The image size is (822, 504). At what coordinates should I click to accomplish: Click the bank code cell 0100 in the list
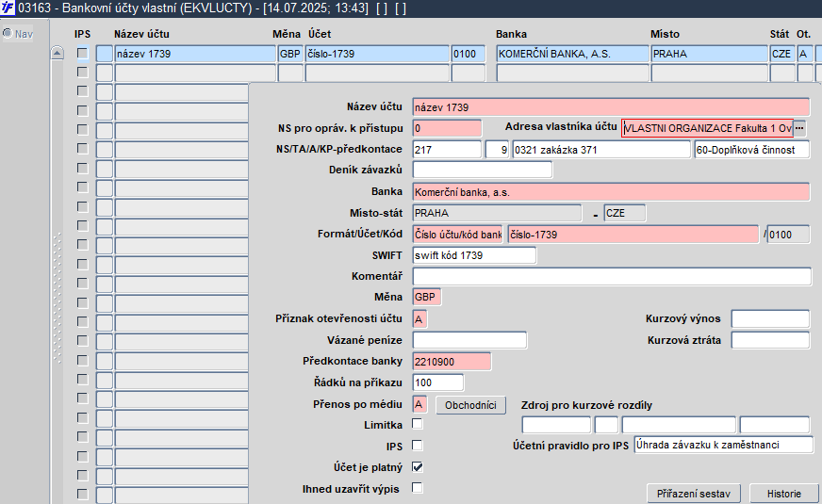[469, 54]
